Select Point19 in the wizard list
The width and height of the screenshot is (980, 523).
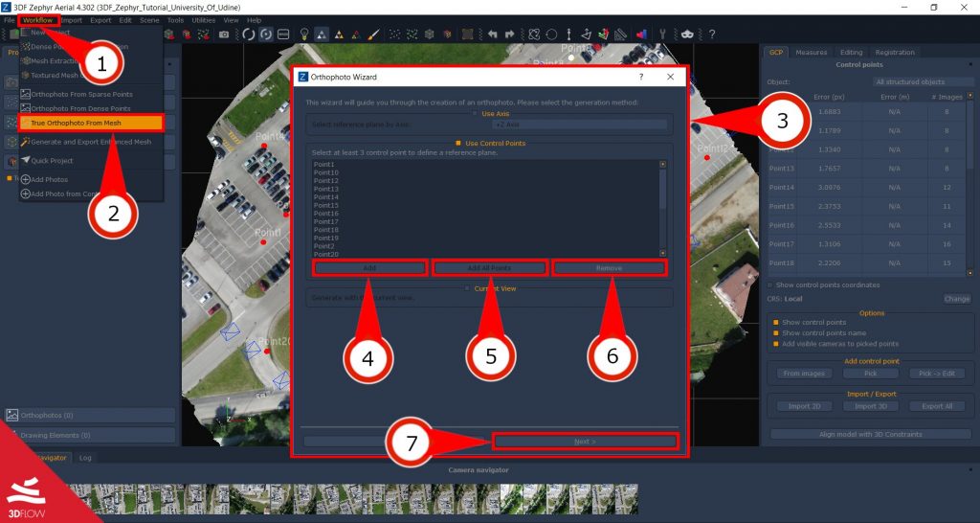326,239
